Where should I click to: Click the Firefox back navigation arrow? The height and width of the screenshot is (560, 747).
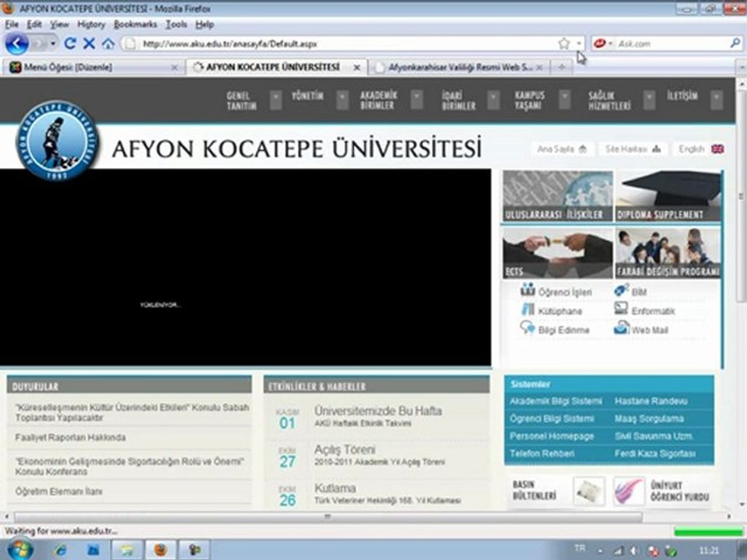coord(17,44)
